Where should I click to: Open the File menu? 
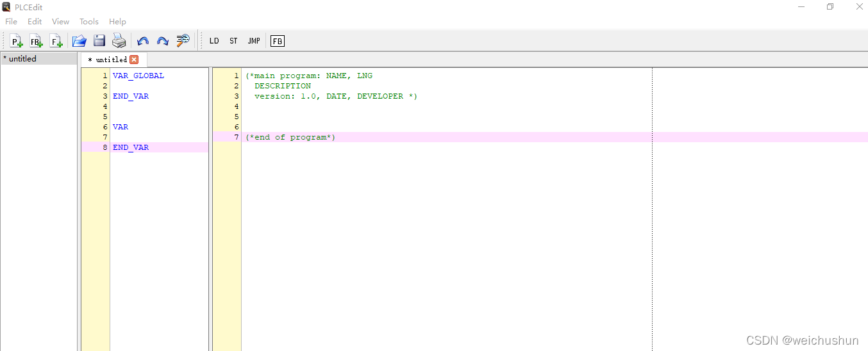click(12, 22)
